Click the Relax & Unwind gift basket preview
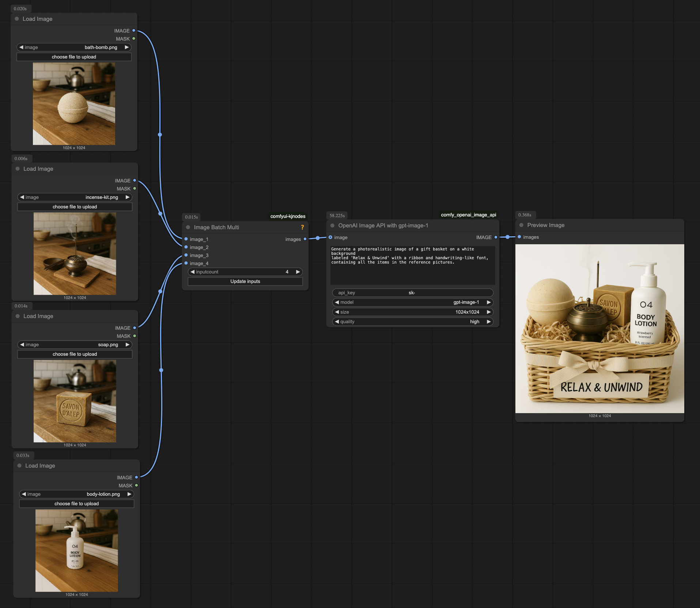This screenshot has width=700, height=608. pyautogui.click(x=599, y=329)
